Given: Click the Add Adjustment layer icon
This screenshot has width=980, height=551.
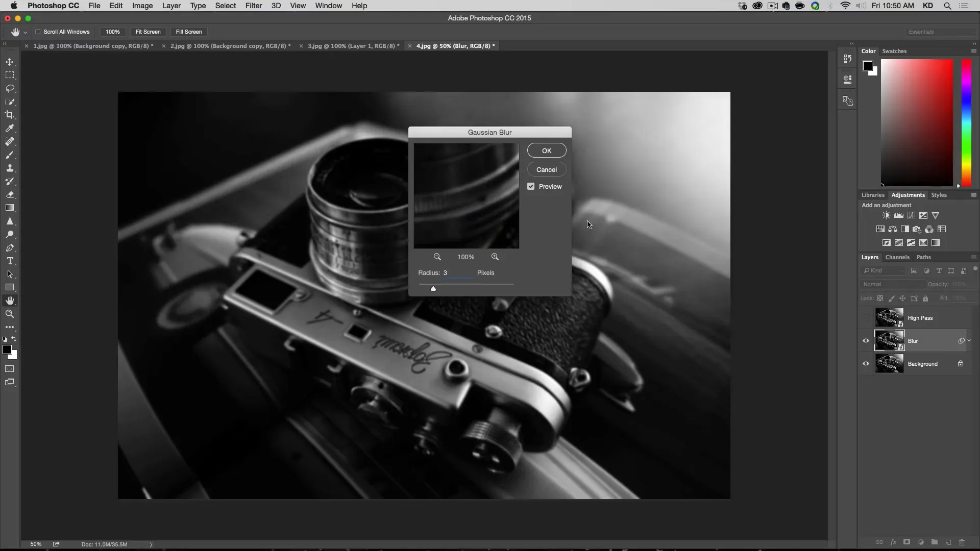Looking at the screenshot, I should [921, 543].
